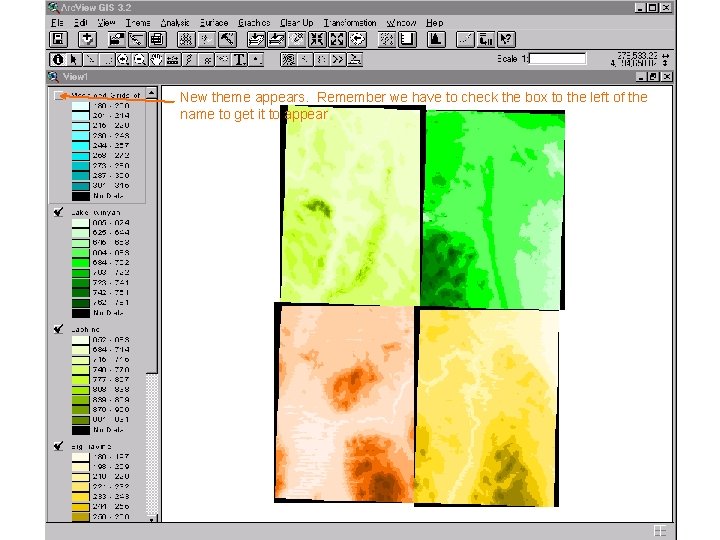Open Theme Properties from the toolbar
Screen dimensions: 720x540
pyautogui.click(x=117, y=39)
